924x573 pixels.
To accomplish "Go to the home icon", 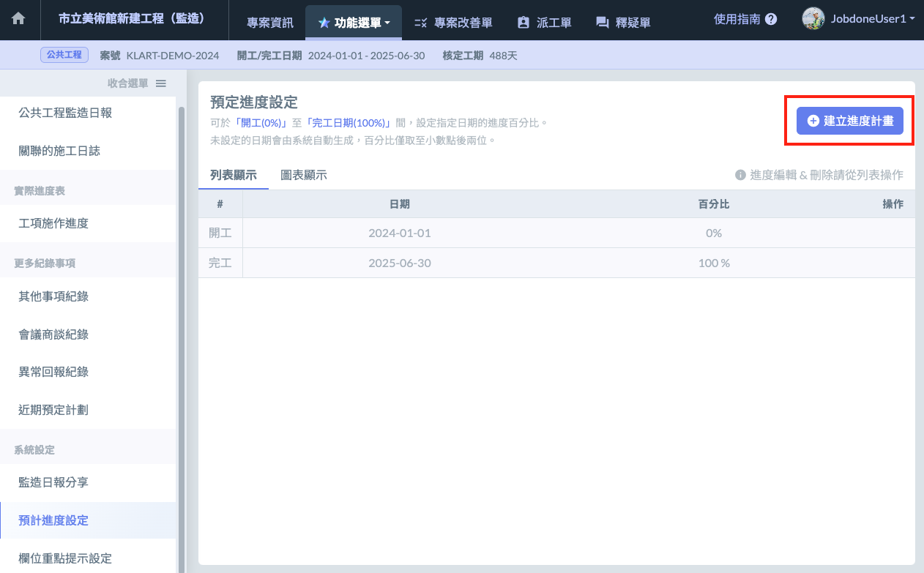I will pos(18,20).
